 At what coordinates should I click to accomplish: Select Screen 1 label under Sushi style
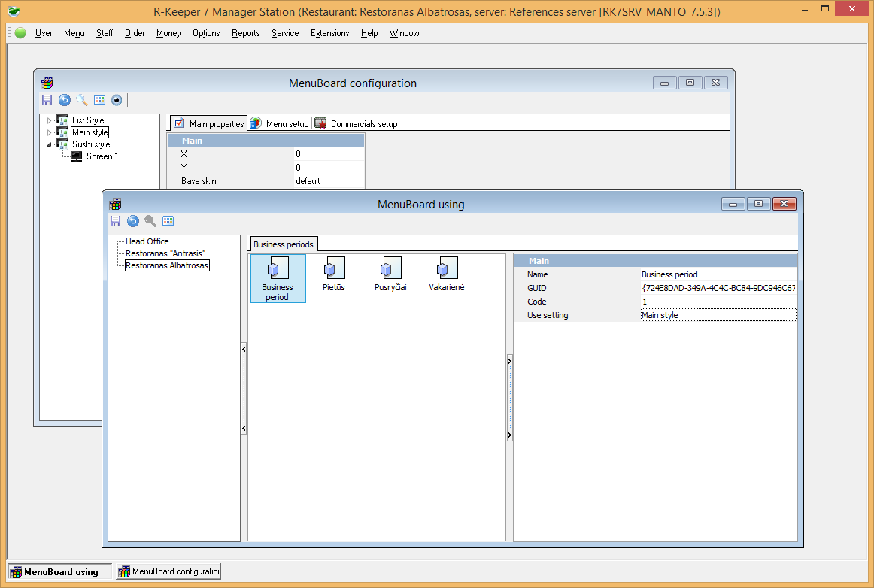pyautogui.click(x=102, y=156)
